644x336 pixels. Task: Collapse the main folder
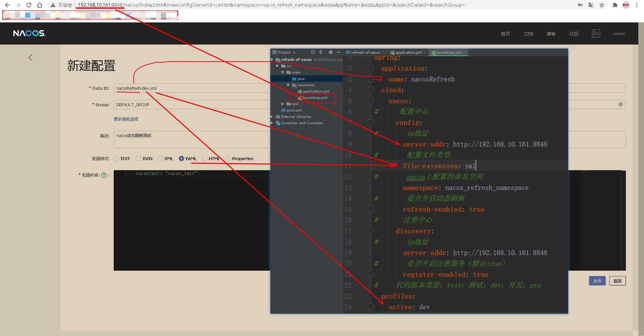click(283, 72)
